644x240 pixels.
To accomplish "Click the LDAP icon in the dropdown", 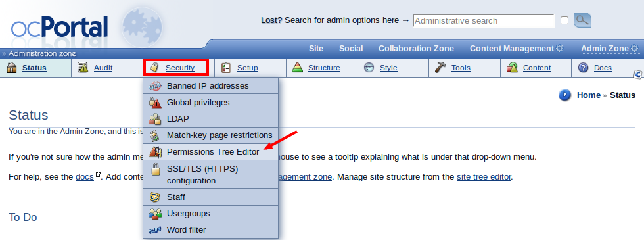I will click(155, 119).
